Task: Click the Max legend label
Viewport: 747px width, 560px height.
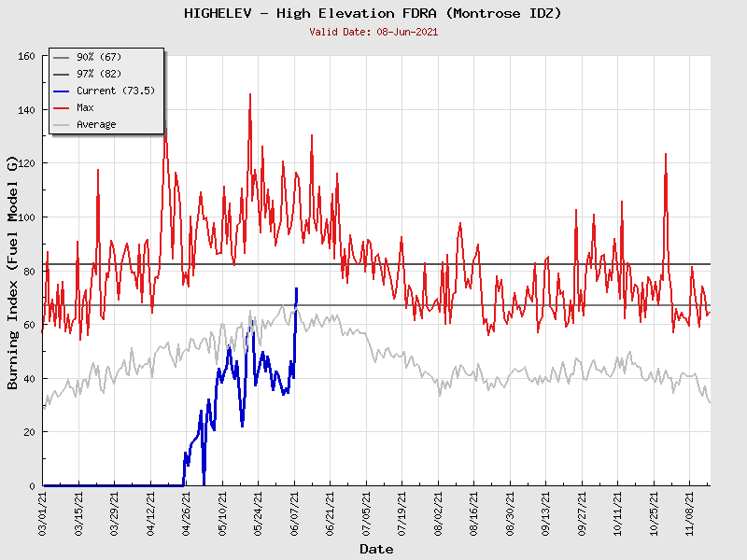Action: click(x=85, y=107)
